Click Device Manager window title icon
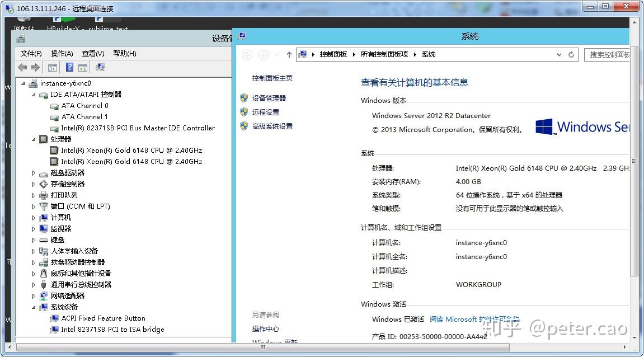This screenshot has height=357, width=644. tap(21, 39)
